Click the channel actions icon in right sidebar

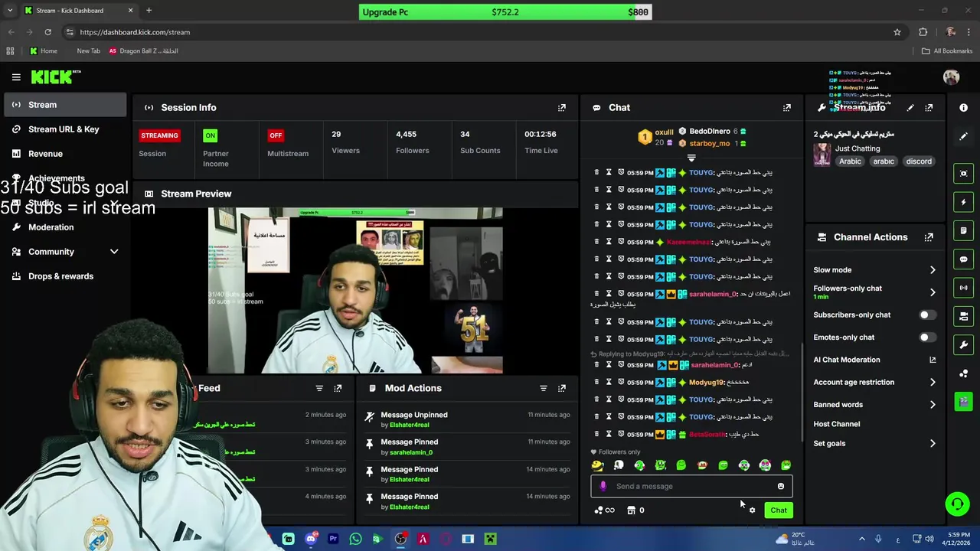pyautogui.click(x=964, y=316)
